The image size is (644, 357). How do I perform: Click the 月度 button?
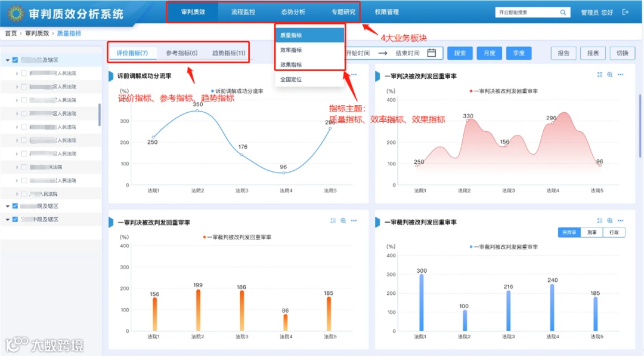point(489,53)
